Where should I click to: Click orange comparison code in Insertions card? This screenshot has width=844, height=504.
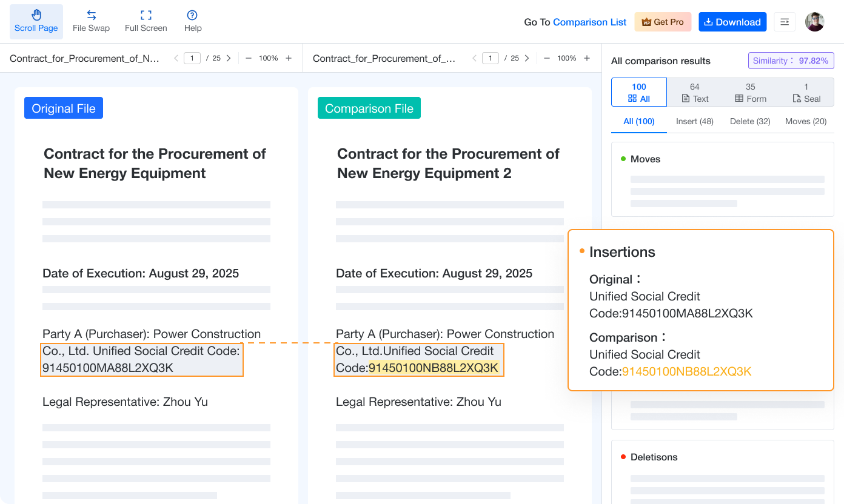click(x=687, y=371)
